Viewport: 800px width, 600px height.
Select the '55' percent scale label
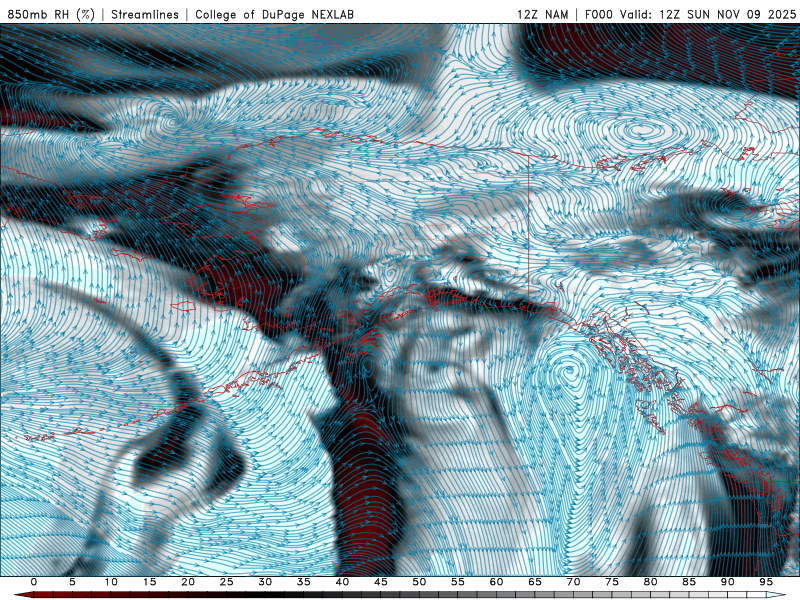pos(458,582)
